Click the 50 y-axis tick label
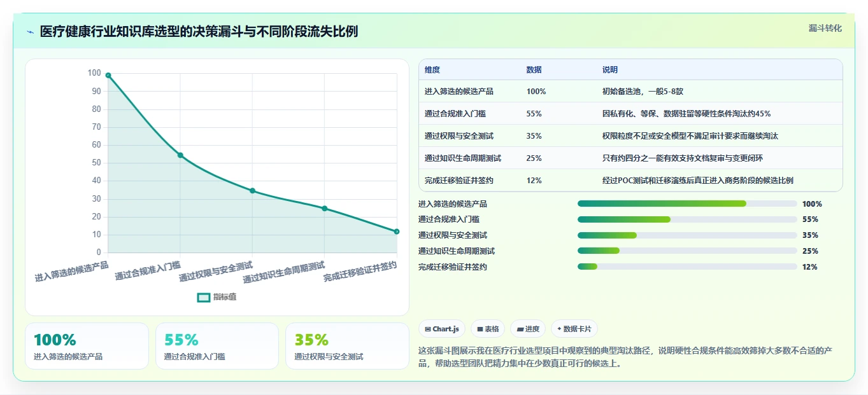This screenshot has width=868, height=395. tap(97, 163)
